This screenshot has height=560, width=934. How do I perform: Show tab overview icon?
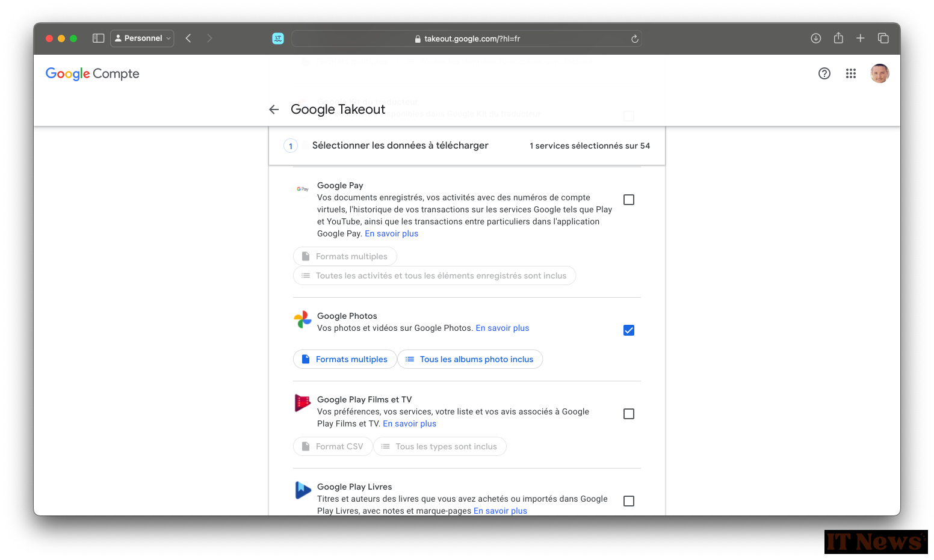(883, 38)
